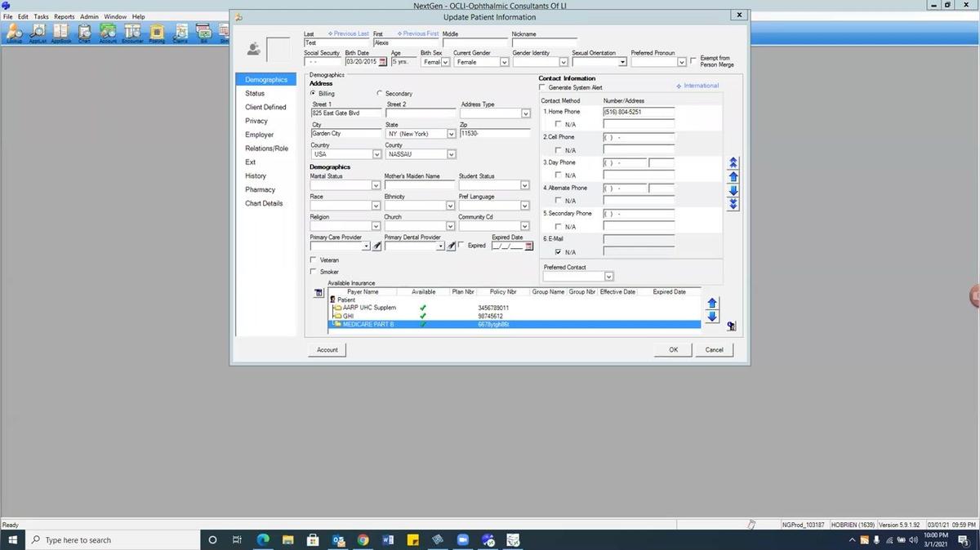
Task: Click the Birth Date calendar icon
Action: coord(382,62)
